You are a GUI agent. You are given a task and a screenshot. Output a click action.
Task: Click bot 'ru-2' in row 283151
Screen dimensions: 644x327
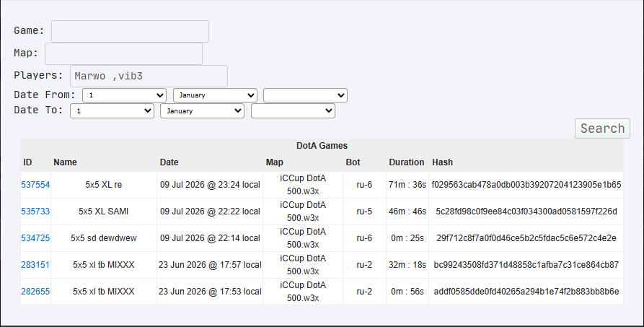(364, 265)
